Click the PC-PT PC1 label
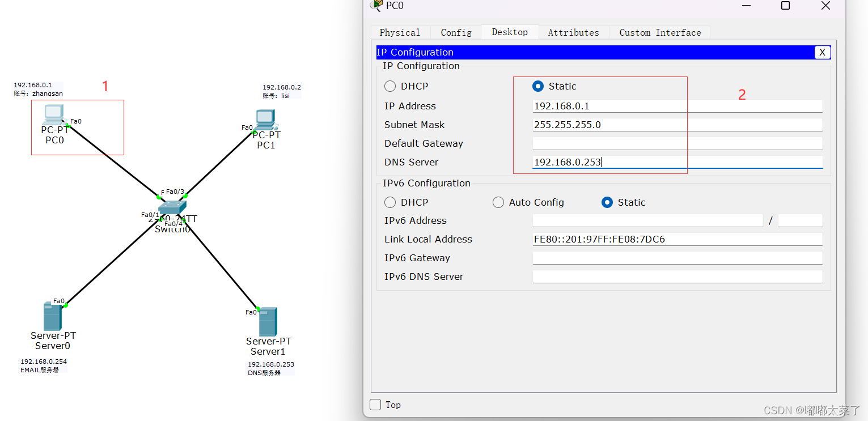The width and height of the screenshot is (868, 421). click(x=266, y=140)
